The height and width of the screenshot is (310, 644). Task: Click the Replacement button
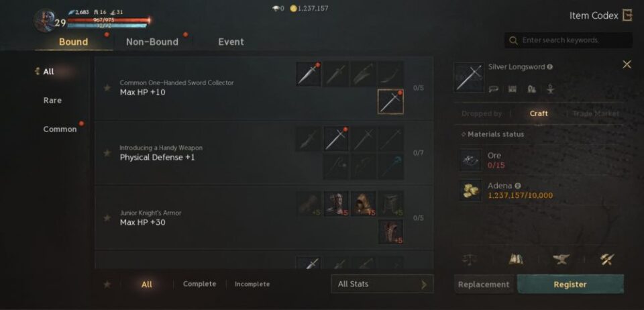pos(484,284)
